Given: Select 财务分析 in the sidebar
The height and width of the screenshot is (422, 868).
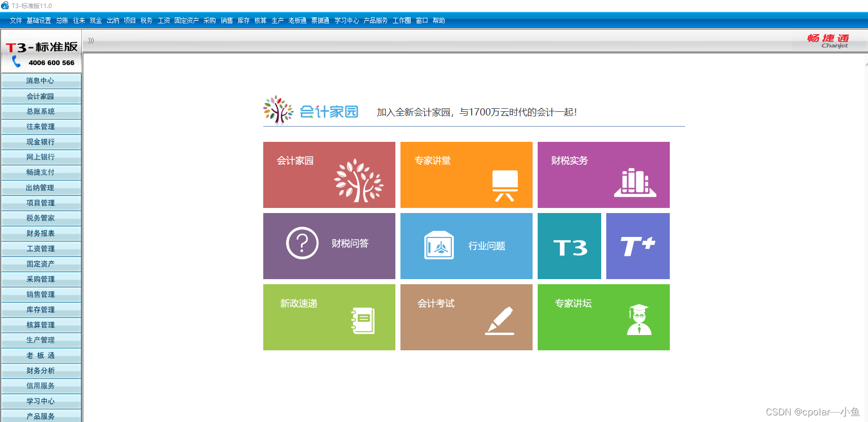Looking at the screenshot, I should [x=41, y=371].
